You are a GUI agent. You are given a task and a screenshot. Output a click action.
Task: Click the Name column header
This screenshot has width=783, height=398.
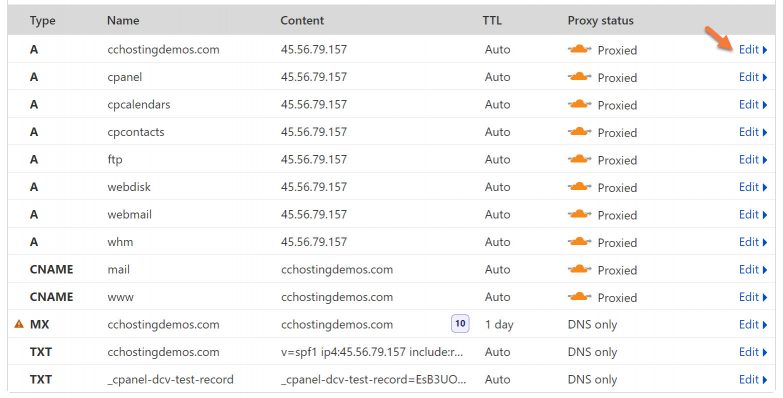click(123, 20)
